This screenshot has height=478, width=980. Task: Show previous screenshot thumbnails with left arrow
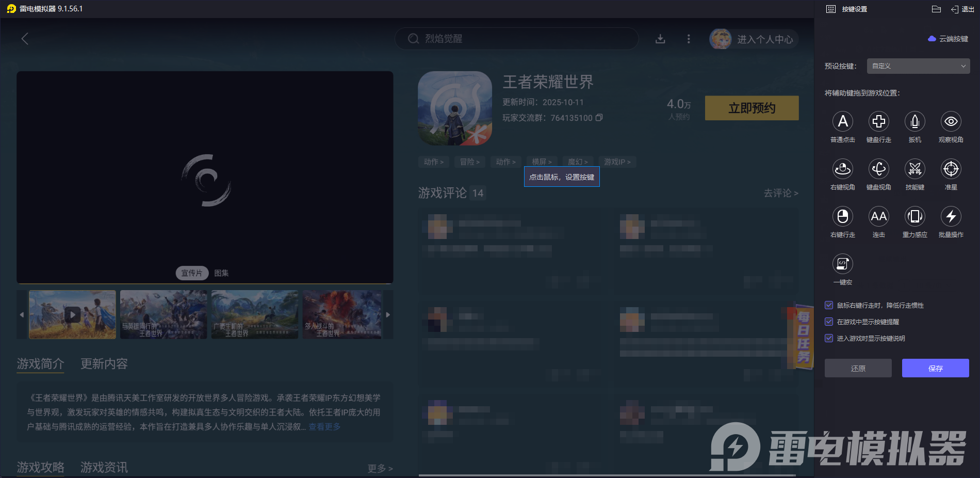pos(22,314)
